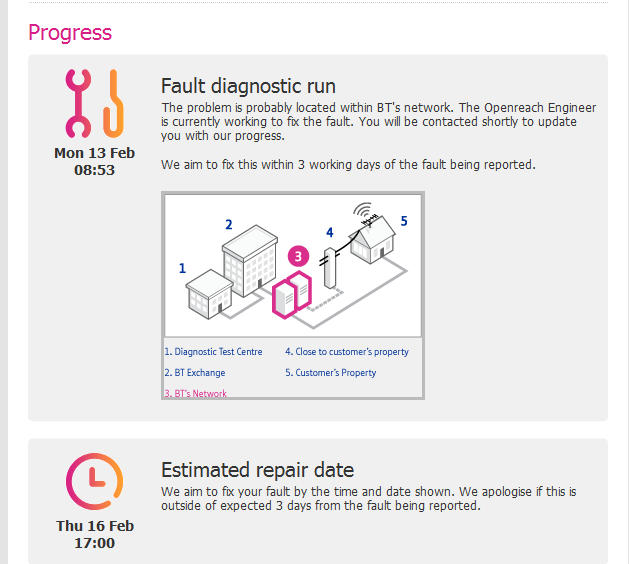Click the wrench and spanner fault icon

pyautogui.click(x=93, y=104)
